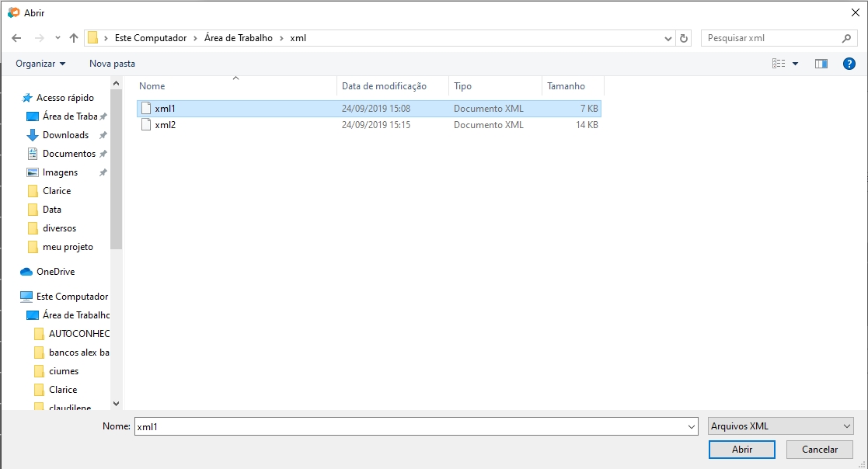Click the Abrir button

click(x=741, y=449)
